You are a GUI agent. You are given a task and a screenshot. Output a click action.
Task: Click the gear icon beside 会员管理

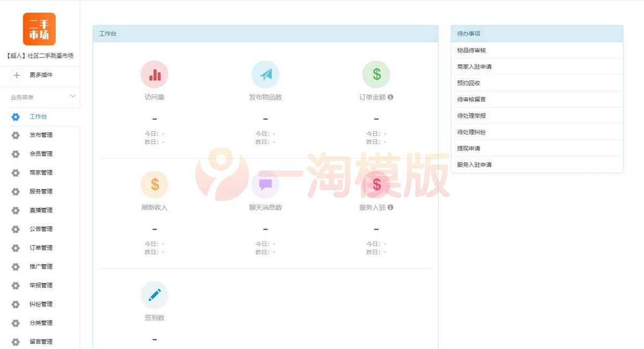click(16, 154)
